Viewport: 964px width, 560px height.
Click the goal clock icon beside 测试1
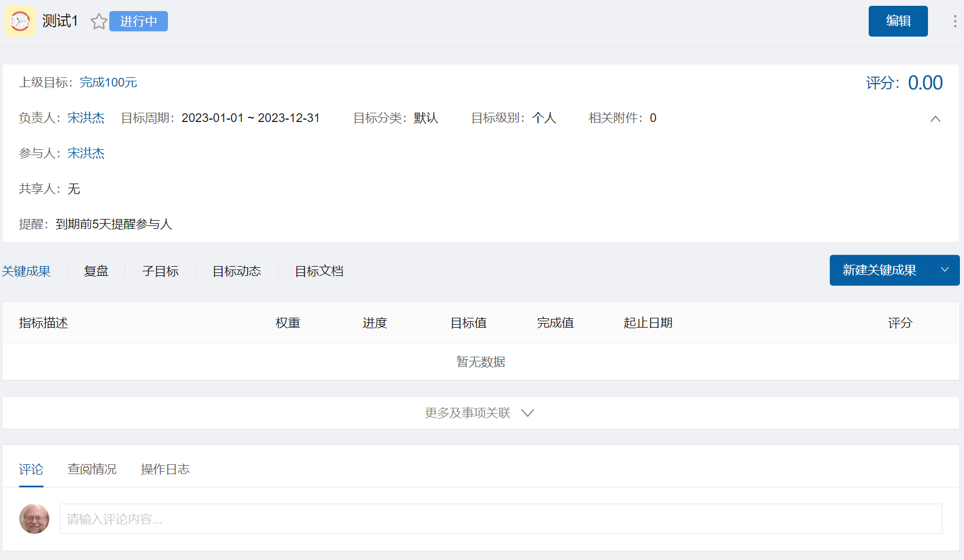[x=20, y=21]
